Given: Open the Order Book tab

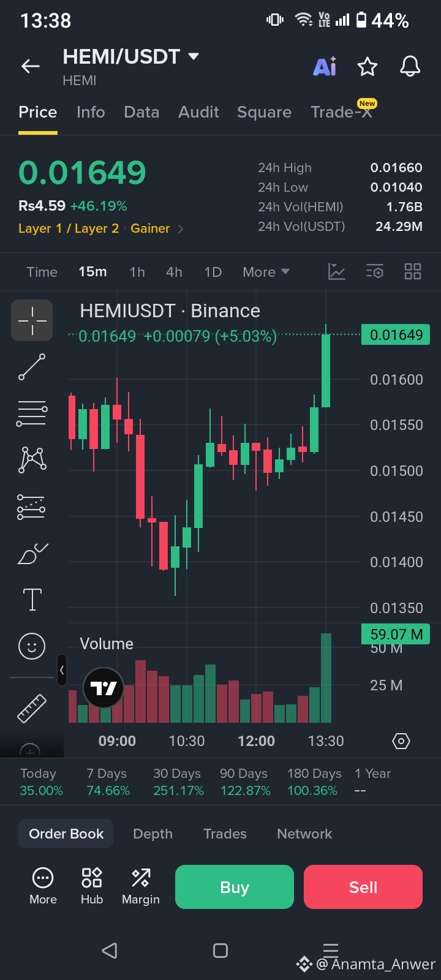Looking at the screenshot, I should pyautogui.click(x=66, y=834).
